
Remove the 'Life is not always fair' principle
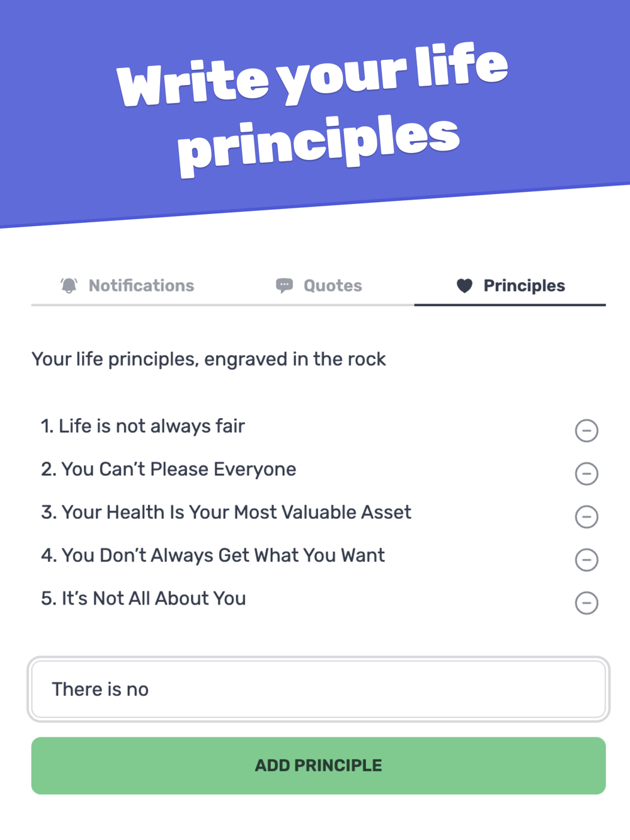tap(587, 431)
